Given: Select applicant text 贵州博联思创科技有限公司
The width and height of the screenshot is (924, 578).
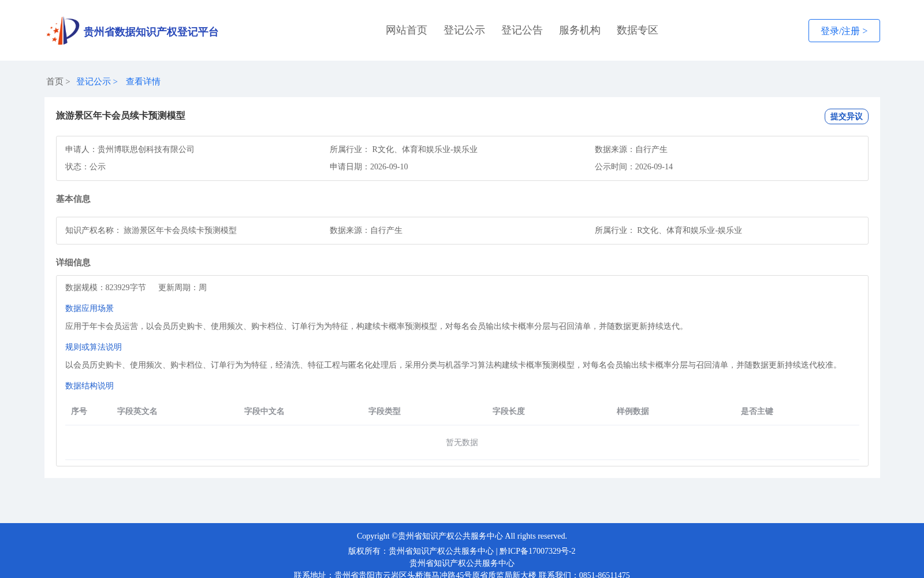Looking at the screenshot, I should point(146,149).
